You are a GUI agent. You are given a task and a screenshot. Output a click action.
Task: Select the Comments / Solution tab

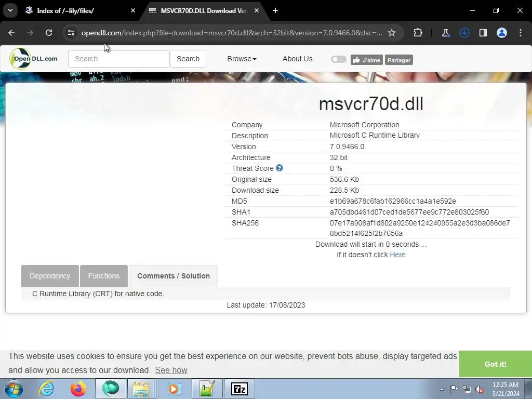click(174, 276)
